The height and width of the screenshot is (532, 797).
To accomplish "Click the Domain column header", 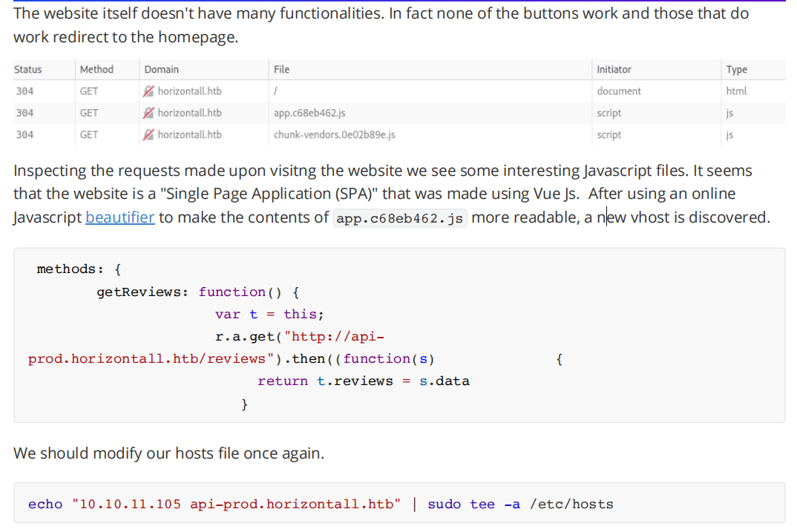I will click(x=161, y=70).
